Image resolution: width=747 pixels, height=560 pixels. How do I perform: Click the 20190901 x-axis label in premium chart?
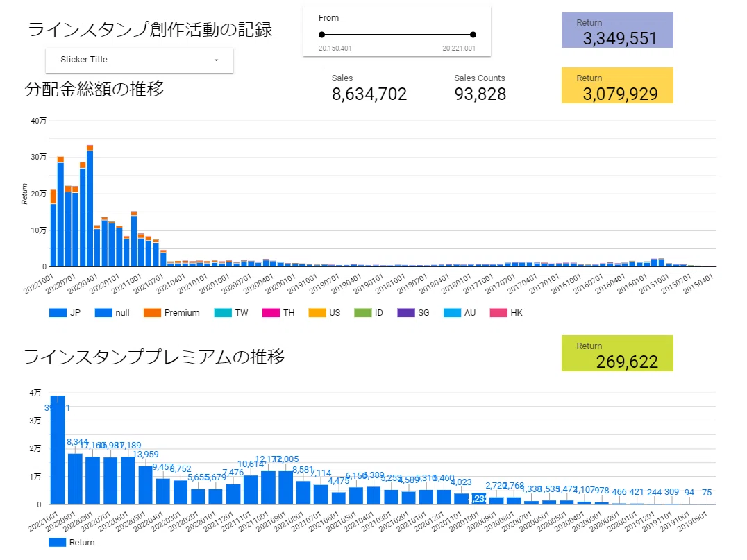pos(693,522)
